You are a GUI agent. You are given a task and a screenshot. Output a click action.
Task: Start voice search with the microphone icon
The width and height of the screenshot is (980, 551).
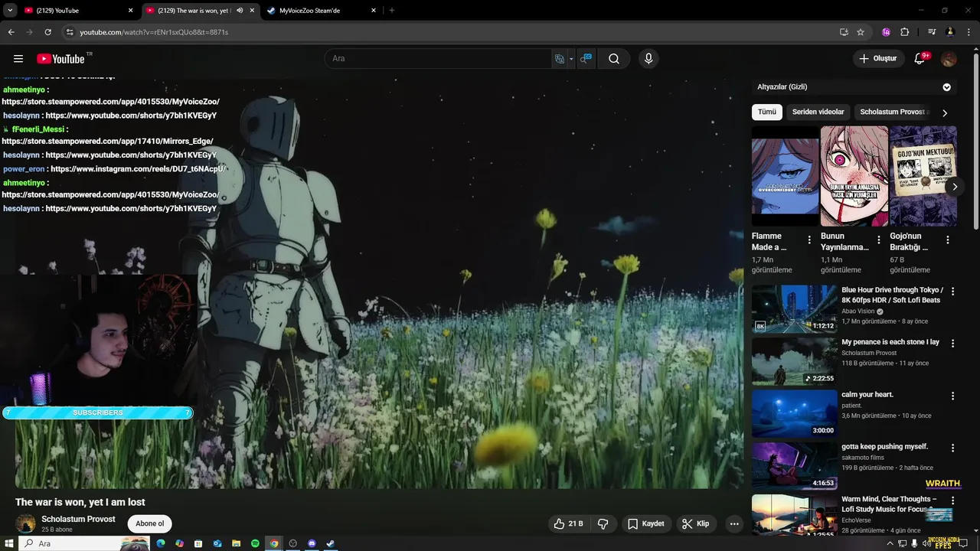point(648,59)
